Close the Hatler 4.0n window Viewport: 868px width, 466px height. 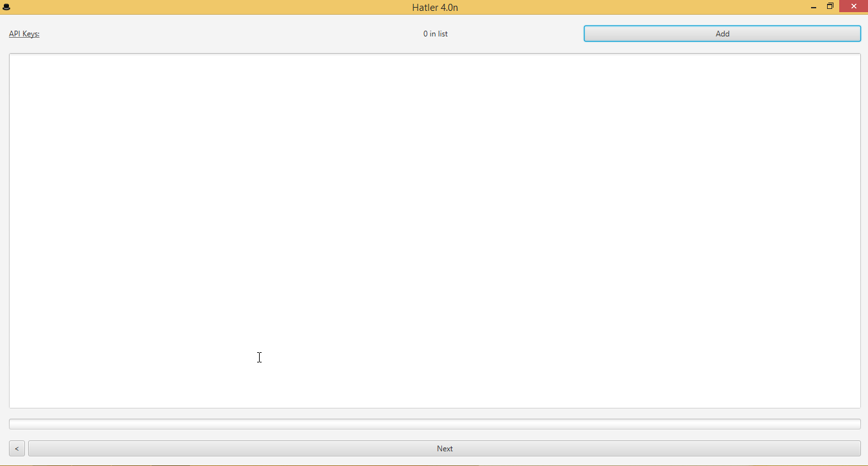pos(853,6)
